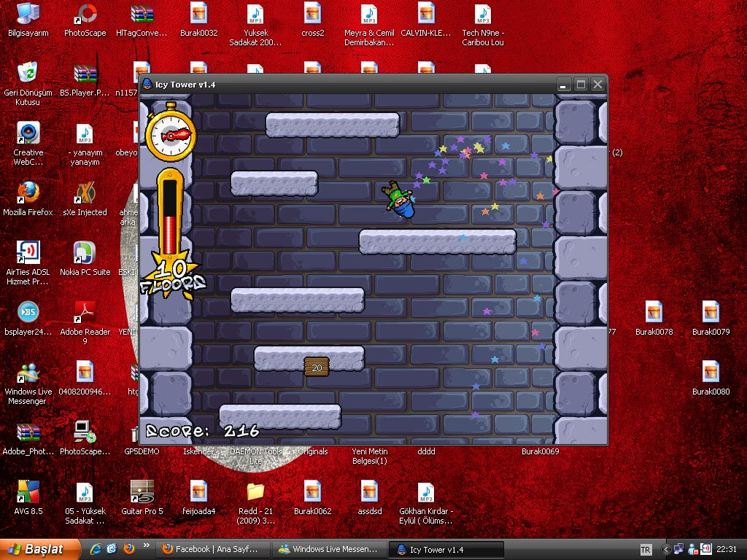Select the cross2 image file
This screenshot has height=560, width=747.
pos(312,20)
